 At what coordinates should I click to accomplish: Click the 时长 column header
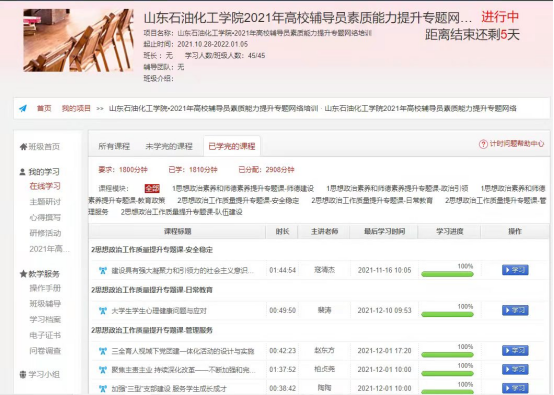(282, 231)
